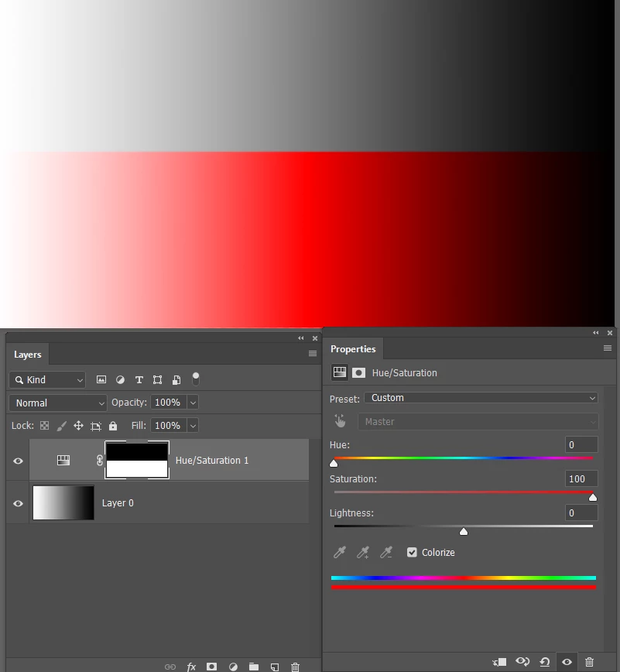Delete layer with Layers trash icon
The height and width of the screenshot is (672, 620).
[x=295, y=667]
